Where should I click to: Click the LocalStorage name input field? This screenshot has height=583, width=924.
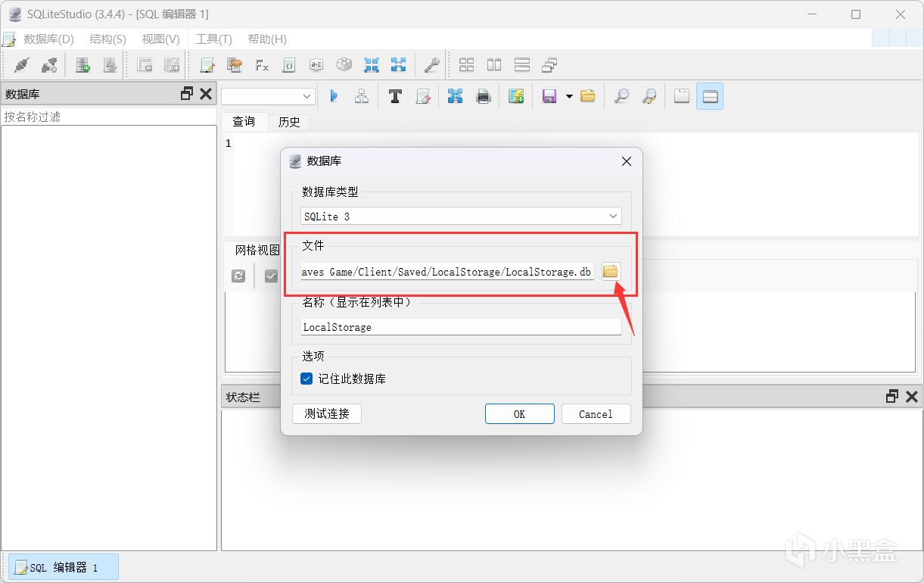coord(461,327)
